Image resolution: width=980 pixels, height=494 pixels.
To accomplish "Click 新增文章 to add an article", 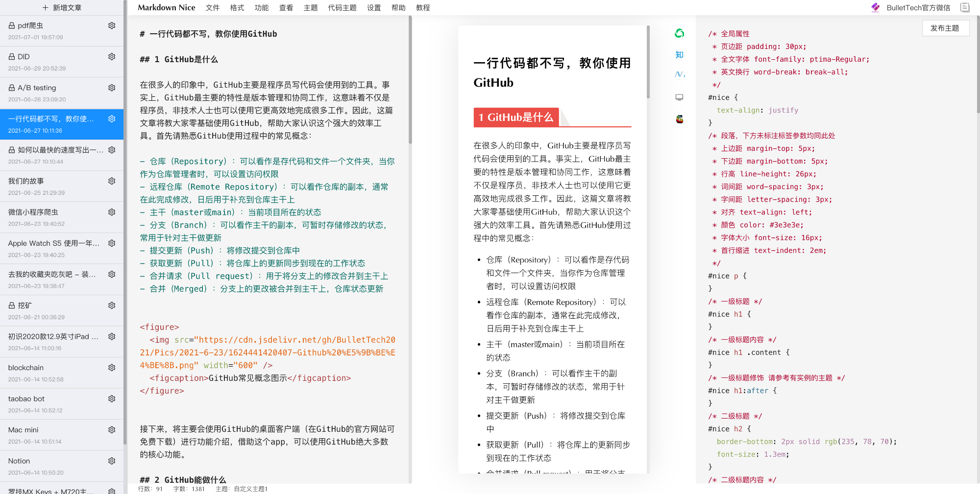I will tap(62, 8).
